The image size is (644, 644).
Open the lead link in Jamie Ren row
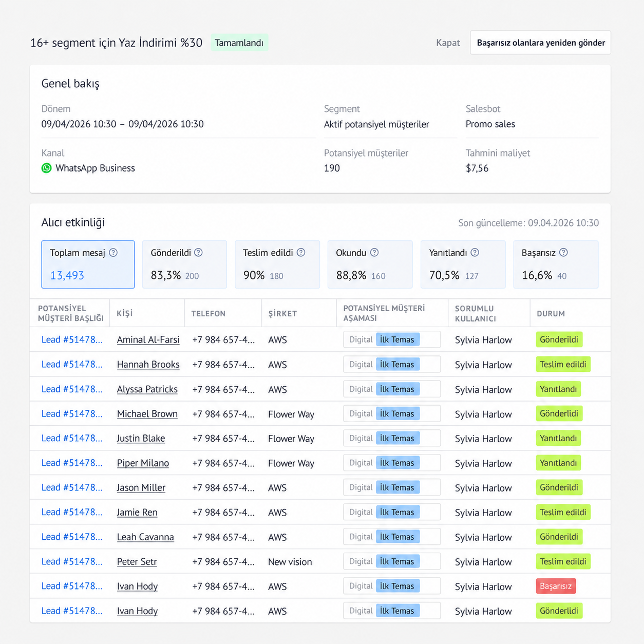(x=72, y=512)
